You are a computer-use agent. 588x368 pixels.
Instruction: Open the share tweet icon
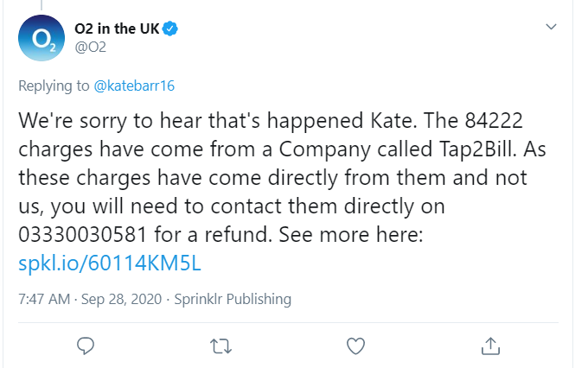click(489, 346)
